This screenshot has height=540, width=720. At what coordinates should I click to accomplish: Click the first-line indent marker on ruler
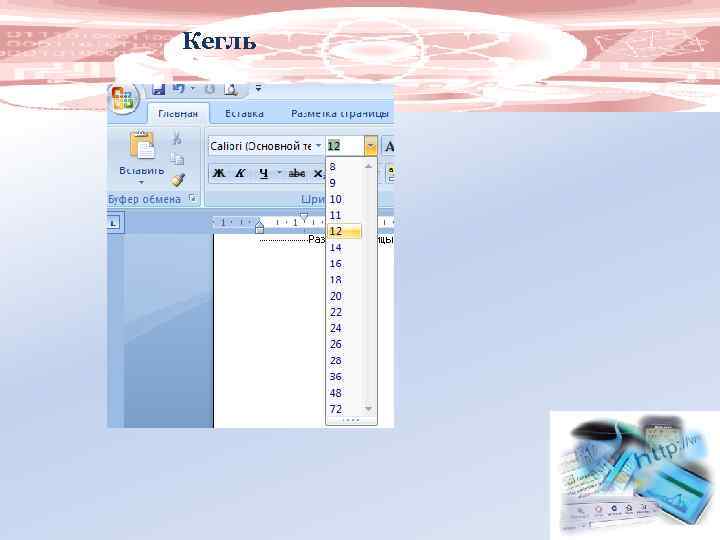(304, 215)
